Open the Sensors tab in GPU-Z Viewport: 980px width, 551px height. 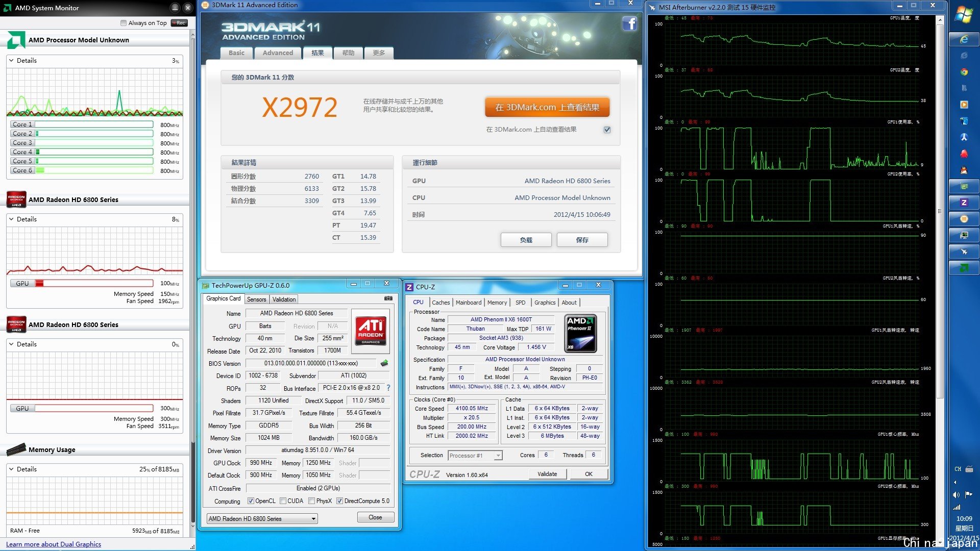(x=257, y=299)
